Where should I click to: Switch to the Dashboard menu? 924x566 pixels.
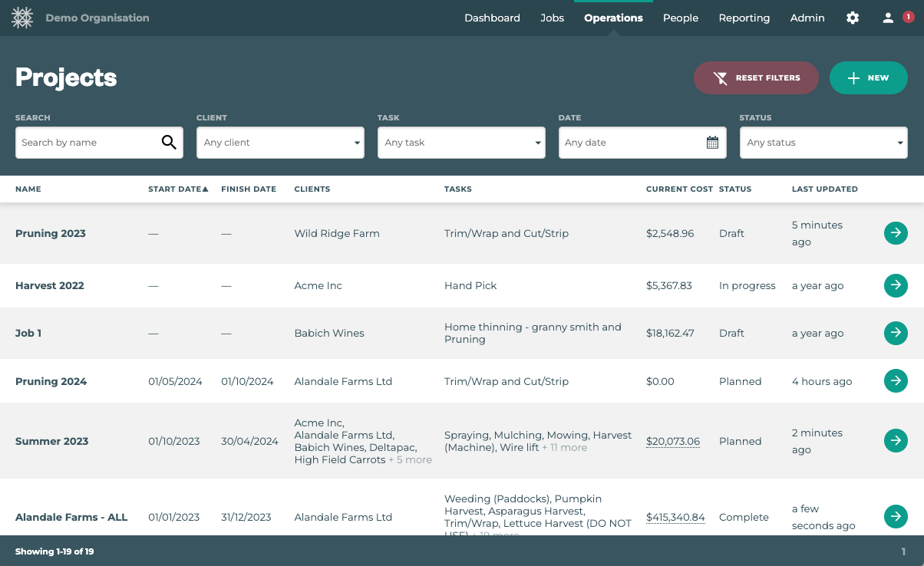pyautogui.click(x=492, y=18)
